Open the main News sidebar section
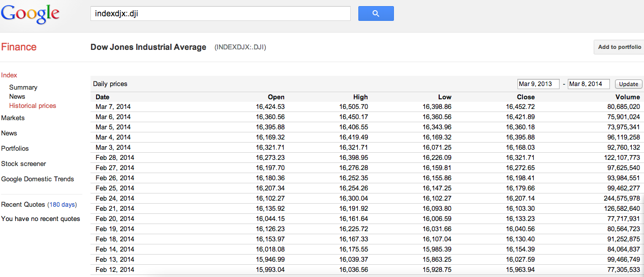This screenshot has height=277, width=644. tap(9, 133)
